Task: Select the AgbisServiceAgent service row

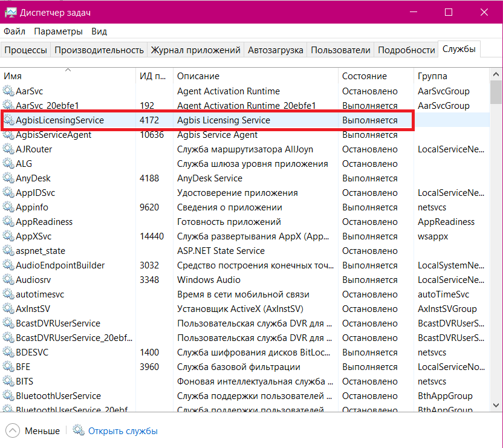Action: (x=54, y=135)
